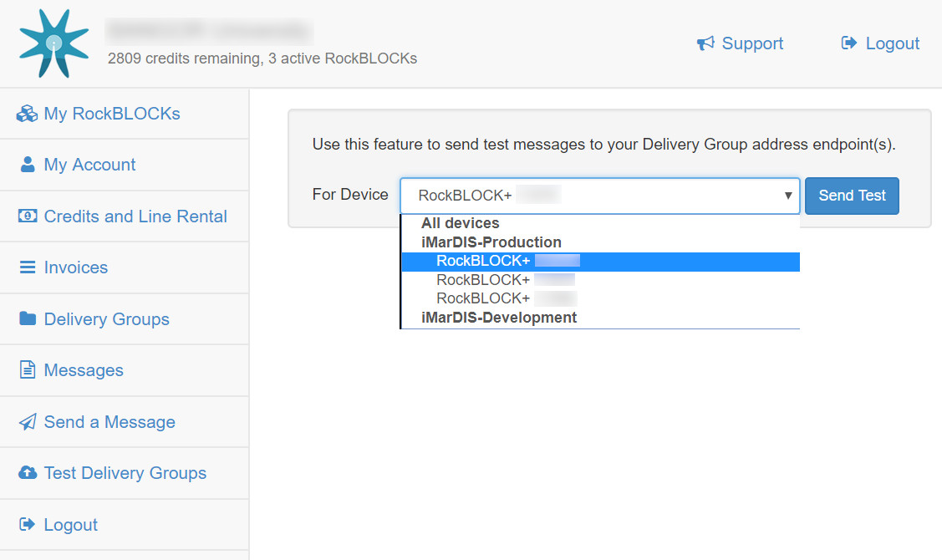
Task: Select Test Delivery Groups in sidebar
Action: (125, 473)
